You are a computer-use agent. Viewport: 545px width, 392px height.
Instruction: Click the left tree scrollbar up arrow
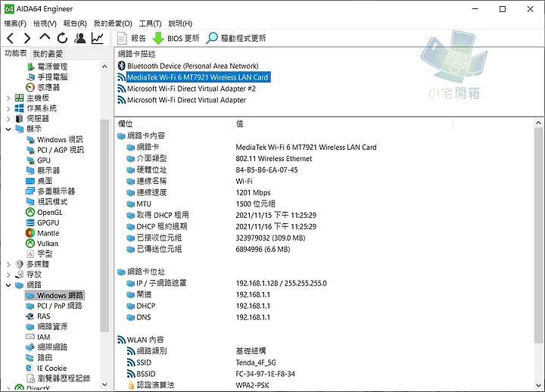tap(104, 67)
